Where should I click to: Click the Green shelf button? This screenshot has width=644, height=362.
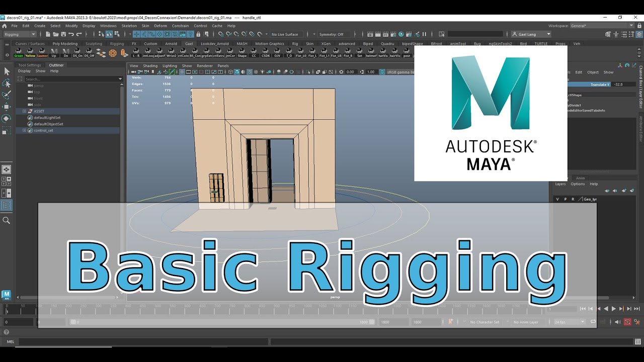(19, 52)
